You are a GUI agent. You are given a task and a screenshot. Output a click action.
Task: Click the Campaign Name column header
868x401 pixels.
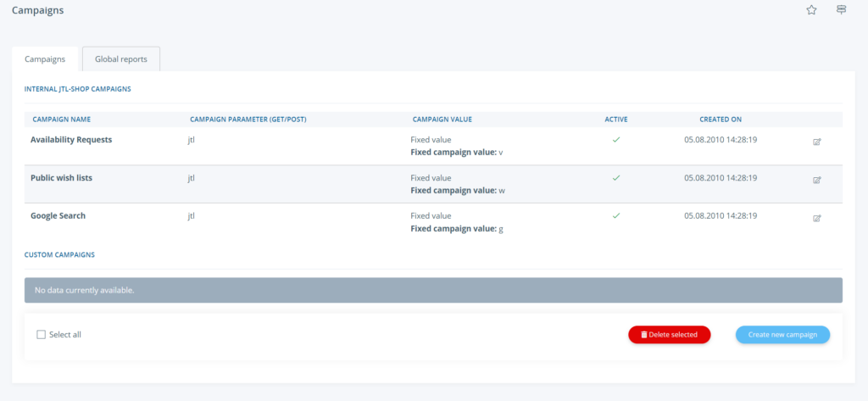[62, 120]
